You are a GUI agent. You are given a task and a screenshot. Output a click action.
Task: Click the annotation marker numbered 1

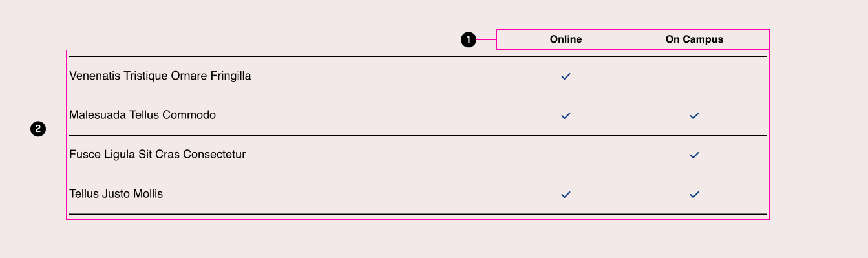click(469, 40)
